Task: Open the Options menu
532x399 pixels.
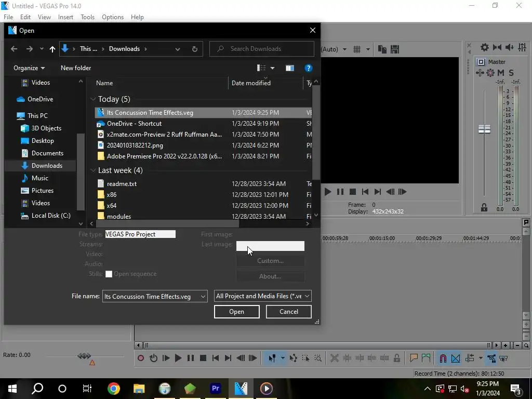Action: coord(113,17)
